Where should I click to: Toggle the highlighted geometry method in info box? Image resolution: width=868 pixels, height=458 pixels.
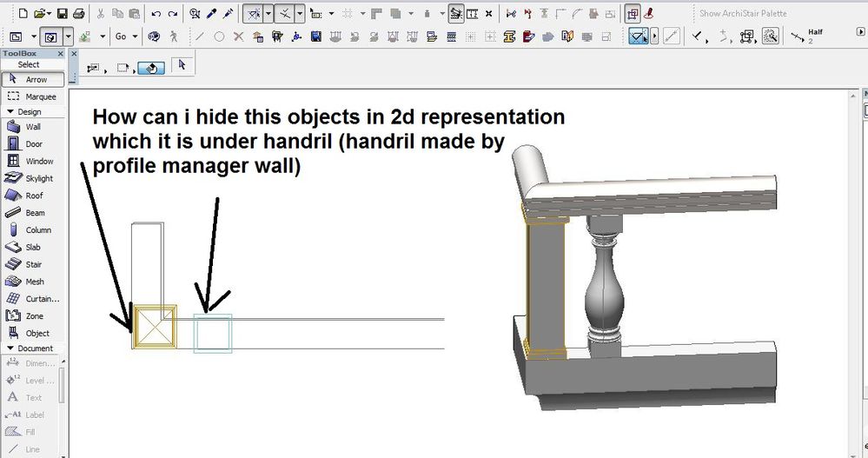(x=150, y=68)
